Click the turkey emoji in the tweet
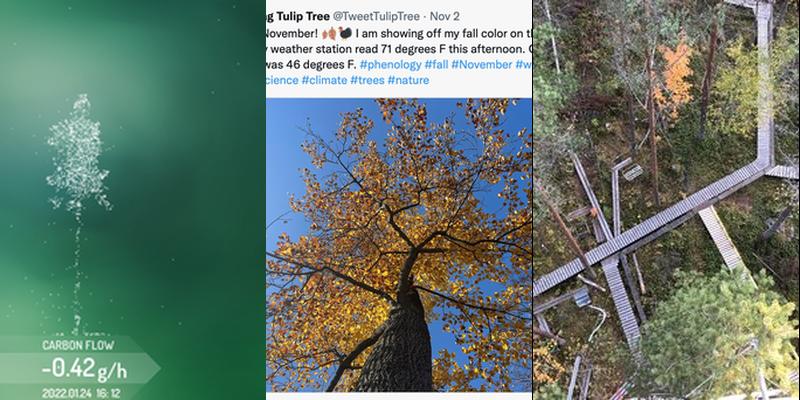Viewport: 800px width, 400px height. click(x=345, y=34)
